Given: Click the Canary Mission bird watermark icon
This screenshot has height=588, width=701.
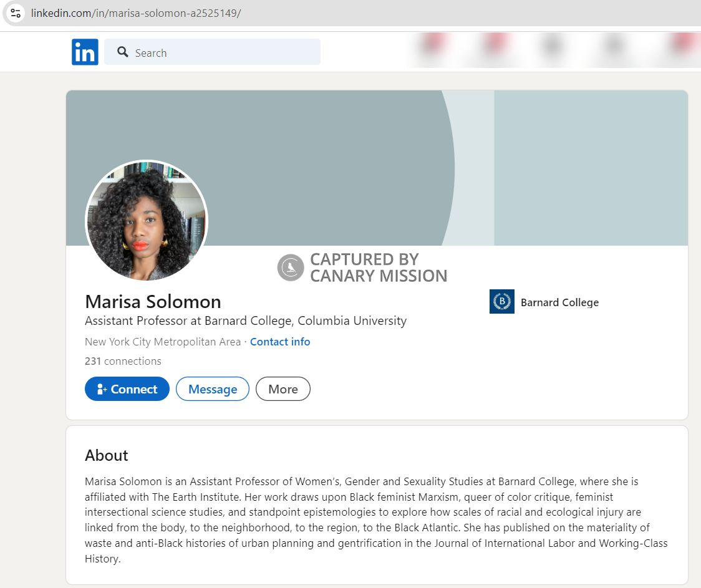Looking at the screenshot, I should pos(289,267).
